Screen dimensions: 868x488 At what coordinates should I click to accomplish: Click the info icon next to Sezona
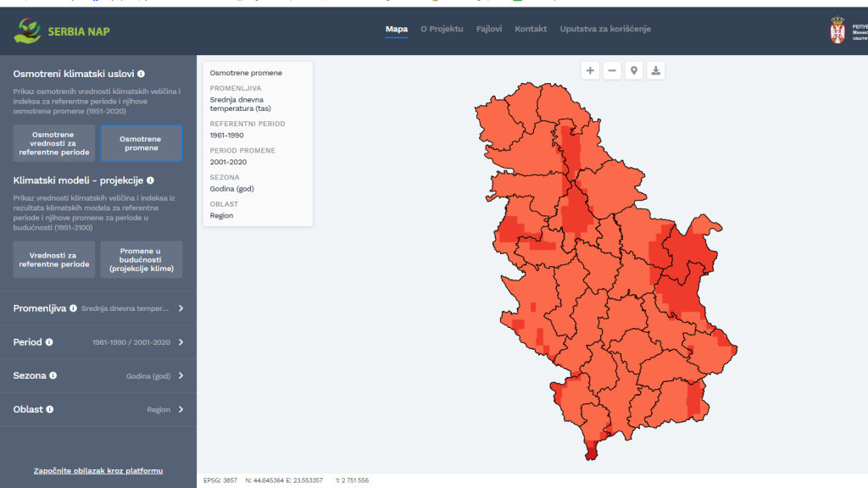(x=53, y=375)
